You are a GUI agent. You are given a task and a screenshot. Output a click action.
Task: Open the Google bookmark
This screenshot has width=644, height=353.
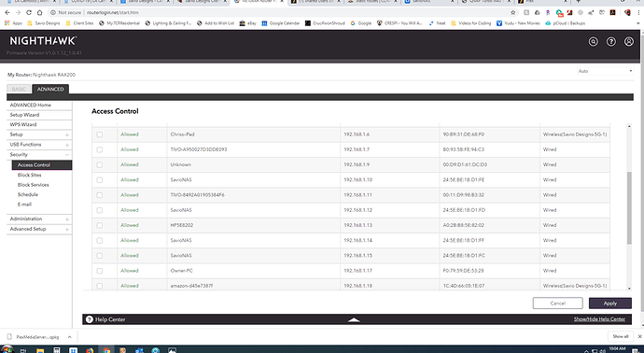pos(360,23)
